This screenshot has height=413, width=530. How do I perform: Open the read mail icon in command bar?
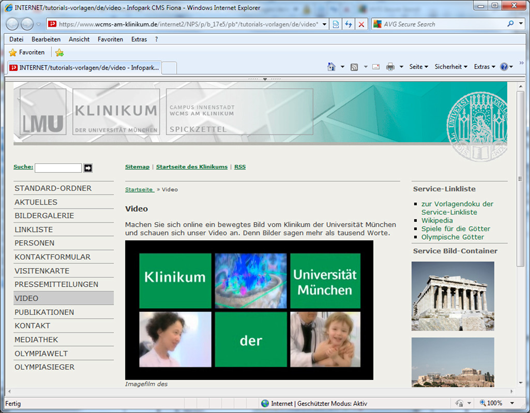[x=376, y=67]
